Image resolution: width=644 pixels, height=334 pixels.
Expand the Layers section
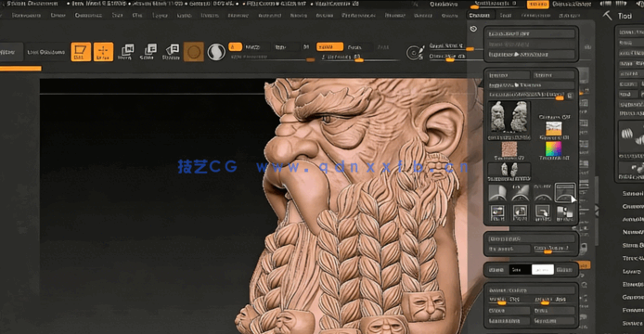(x=632, y=271)
